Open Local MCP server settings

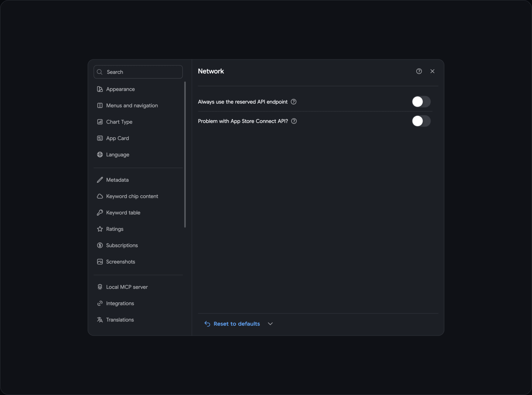[x=138, y=287]
